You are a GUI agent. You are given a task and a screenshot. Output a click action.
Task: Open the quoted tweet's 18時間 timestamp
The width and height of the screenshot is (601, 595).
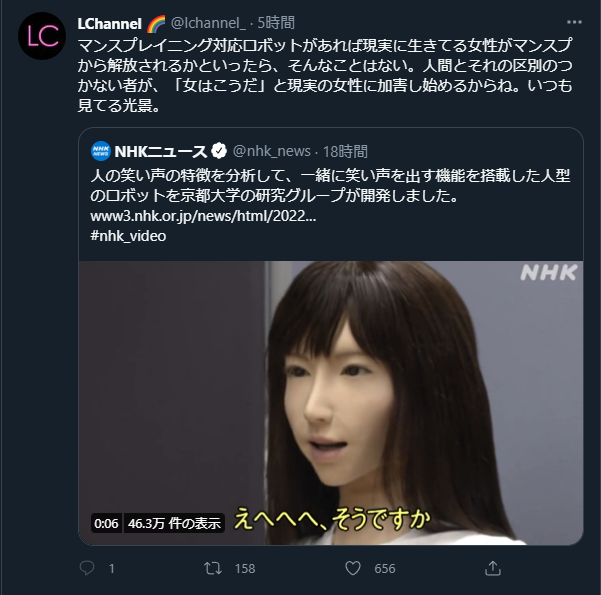[345, 151]
